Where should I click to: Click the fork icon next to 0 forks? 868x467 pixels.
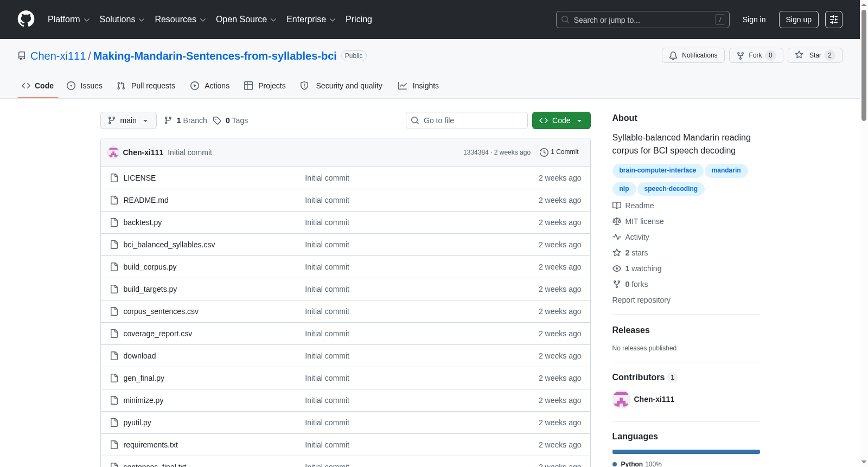pos(617,284)
